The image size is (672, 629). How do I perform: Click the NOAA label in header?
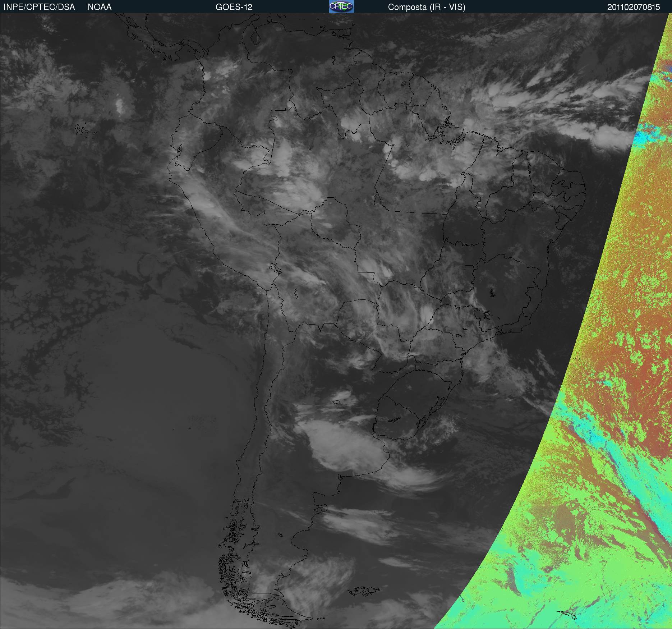(100, 7)
